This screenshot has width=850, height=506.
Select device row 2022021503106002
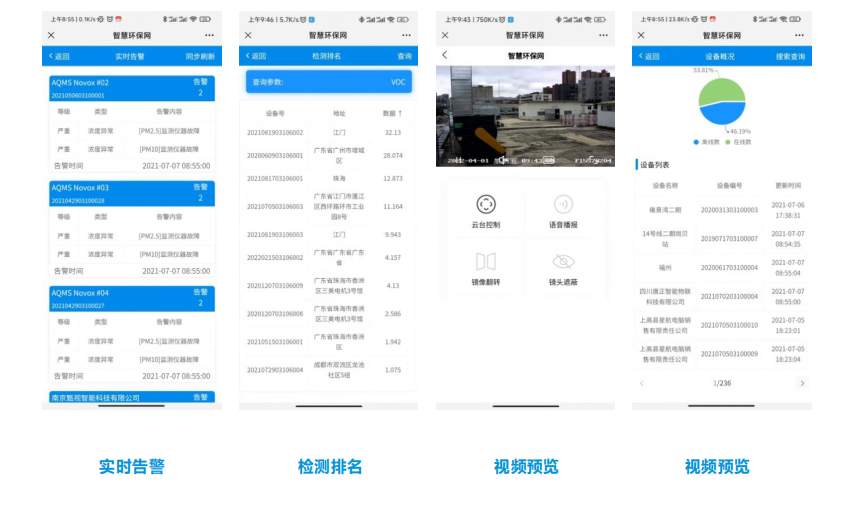point(329,258)
